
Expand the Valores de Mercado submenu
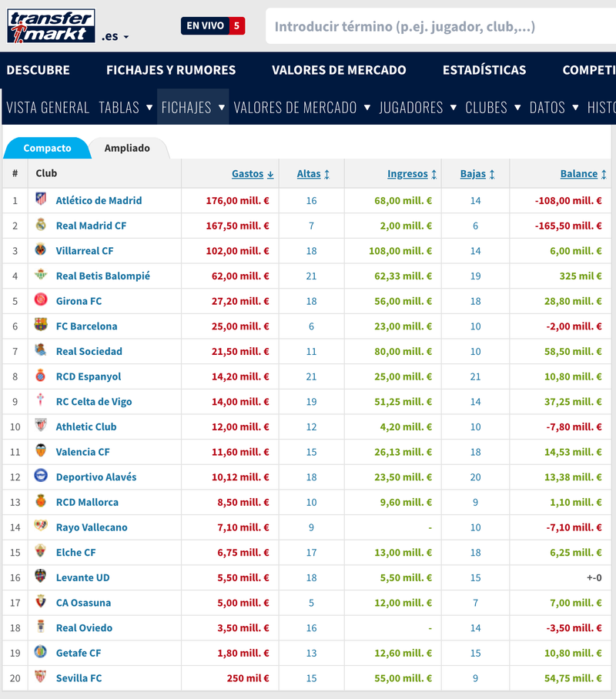click(367, 108)
